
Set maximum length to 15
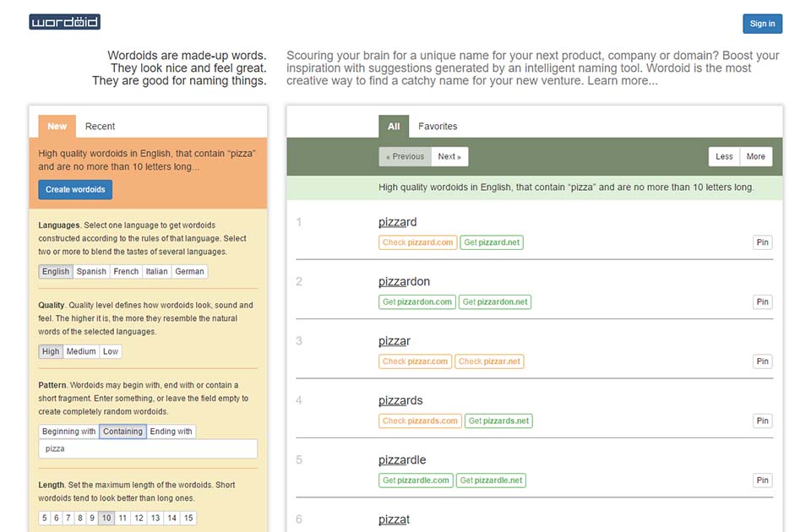click(x=188, y=518)
